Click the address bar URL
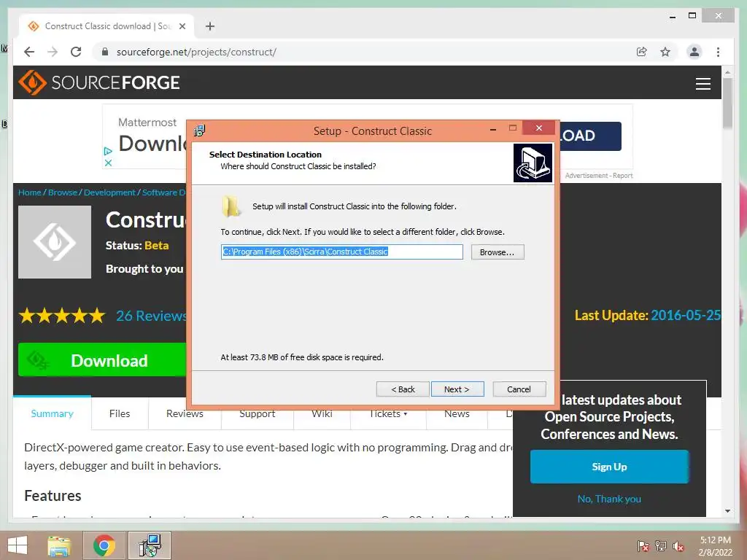This screenshot has height=560, width=747. (196, 52)
